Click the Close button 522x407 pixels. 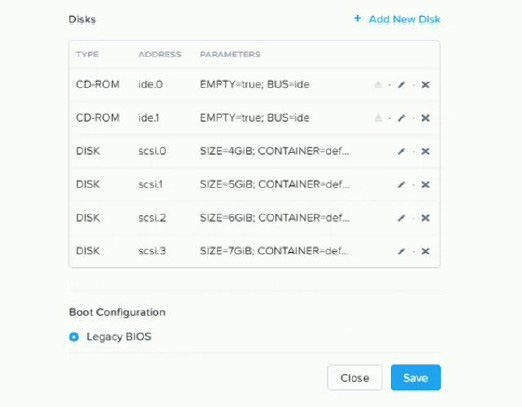355,378
